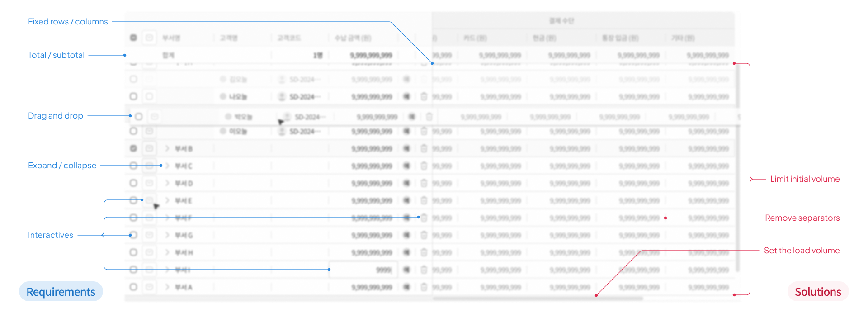Click the editable amount field in 부서 I row
This screenshot has height=313, width=868.
pos(363,270)
